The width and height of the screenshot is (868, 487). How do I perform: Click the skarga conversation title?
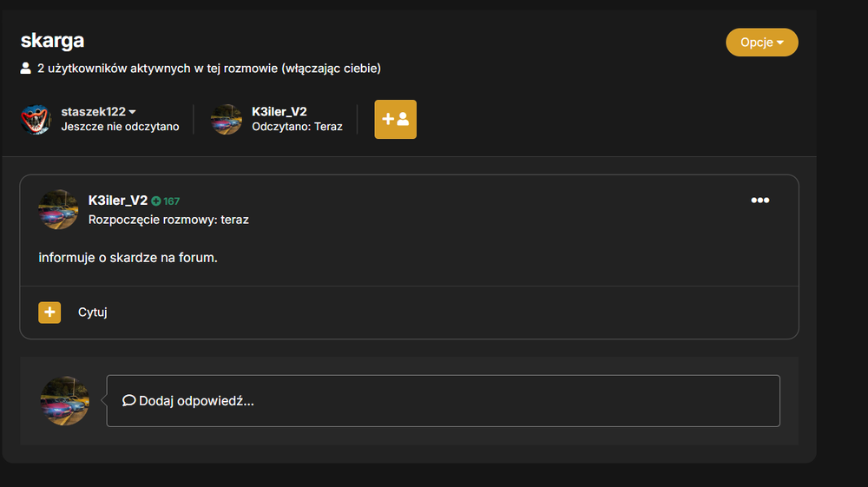click(53, 41)
